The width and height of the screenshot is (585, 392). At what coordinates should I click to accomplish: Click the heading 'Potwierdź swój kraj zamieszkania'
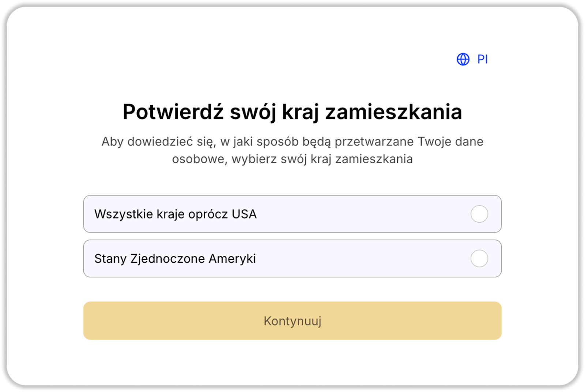pyautogui.click(x=292, y=112)
